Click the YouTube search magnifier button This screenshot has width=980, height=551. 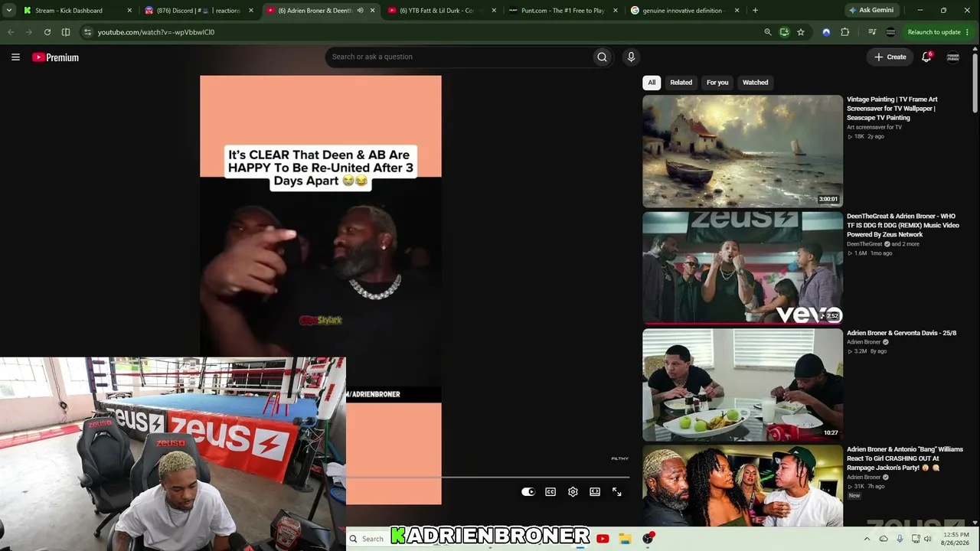602,57
